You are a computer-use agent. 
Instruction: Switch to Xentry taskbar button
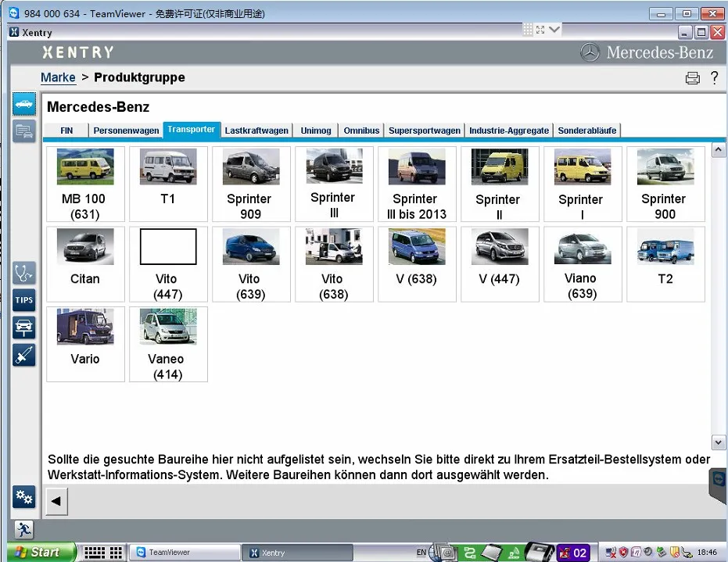pyautogui.click(x=297, y=553)
